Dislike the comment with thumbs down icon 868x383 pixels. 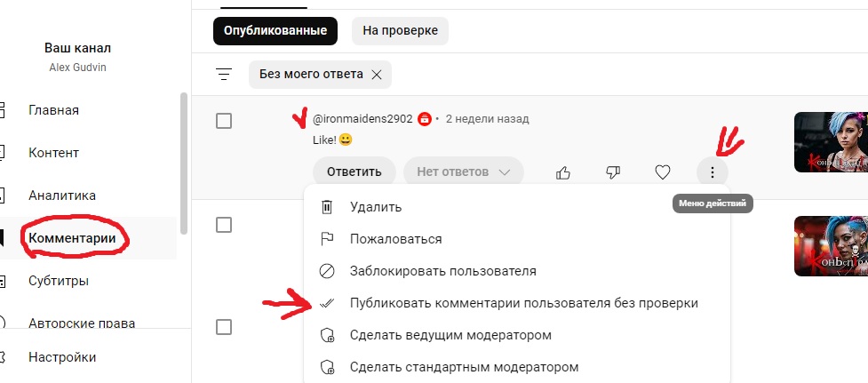click(x=613, y=172)
